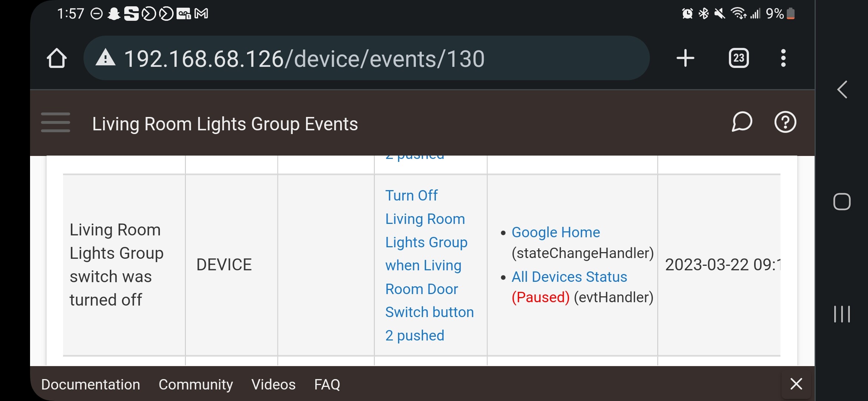Open the FAQ footer link
The height and width of the screenshot is (401, 868).
coord(327,384)
